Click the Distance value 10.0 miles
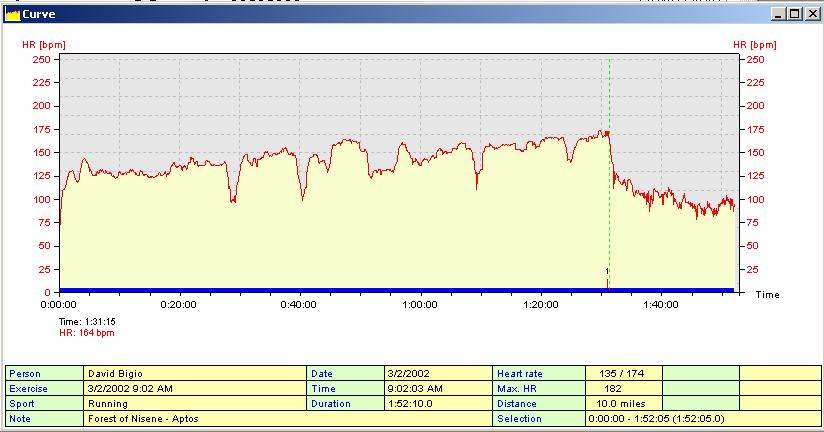Image resolution: width=824 pixels, height=432 pixels. click(623, 404)
